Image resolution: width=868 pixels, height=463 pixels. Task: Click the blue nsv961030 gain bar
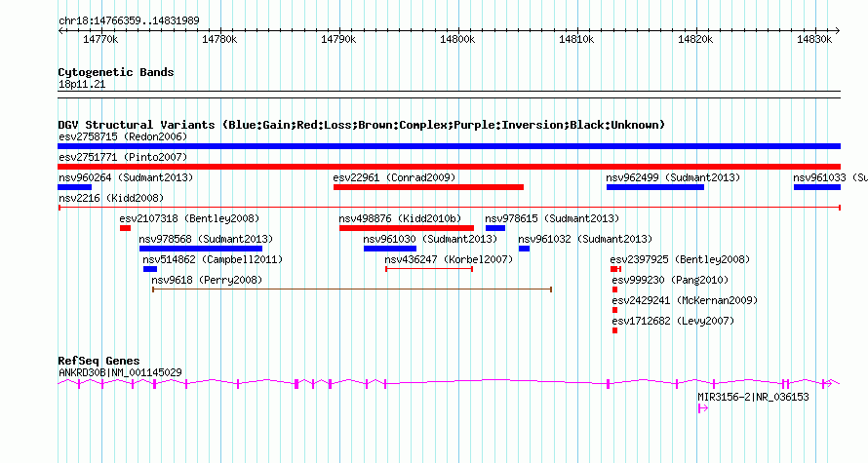pyautogui.click(x=390, y=249)
